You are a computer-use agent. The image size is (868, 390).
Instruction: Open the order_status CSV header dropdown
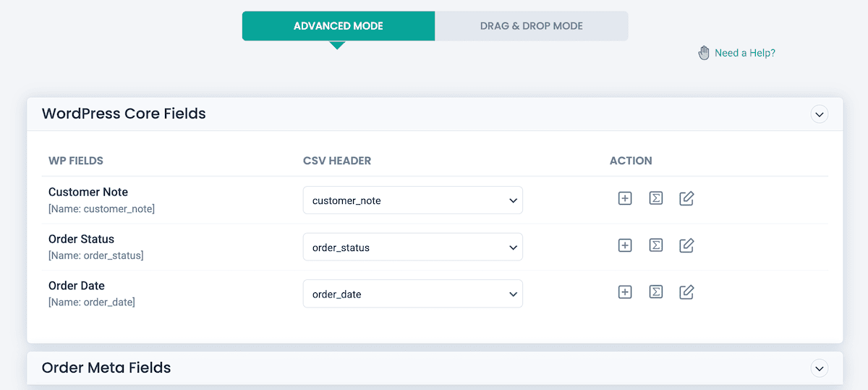[x=413, y=247]
